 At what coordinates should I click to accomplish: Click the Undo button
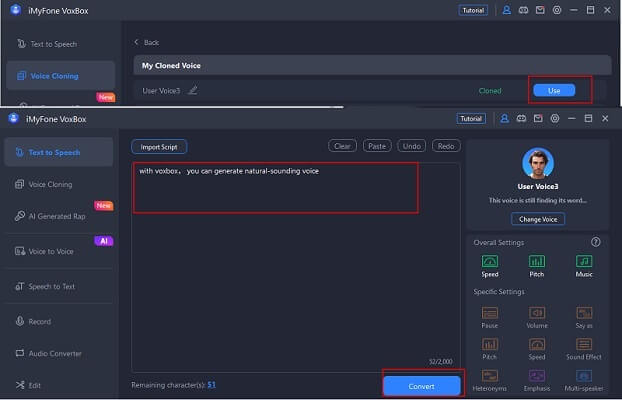[411, 146]
